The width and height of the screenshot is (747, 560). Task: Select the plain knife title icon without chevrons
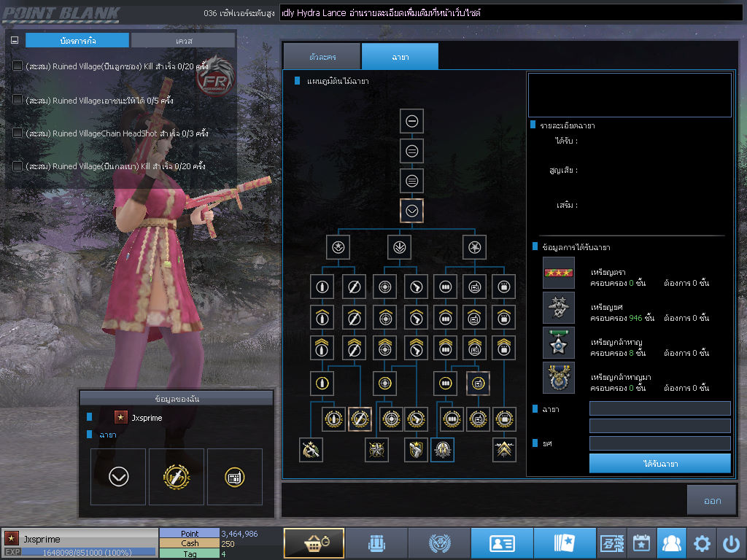click(x=354, y=287)
